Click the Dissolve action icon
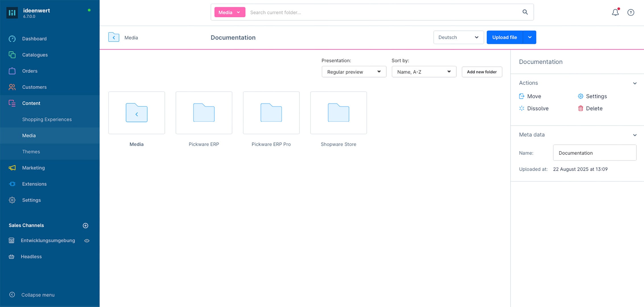 click(x=522, y=108)
